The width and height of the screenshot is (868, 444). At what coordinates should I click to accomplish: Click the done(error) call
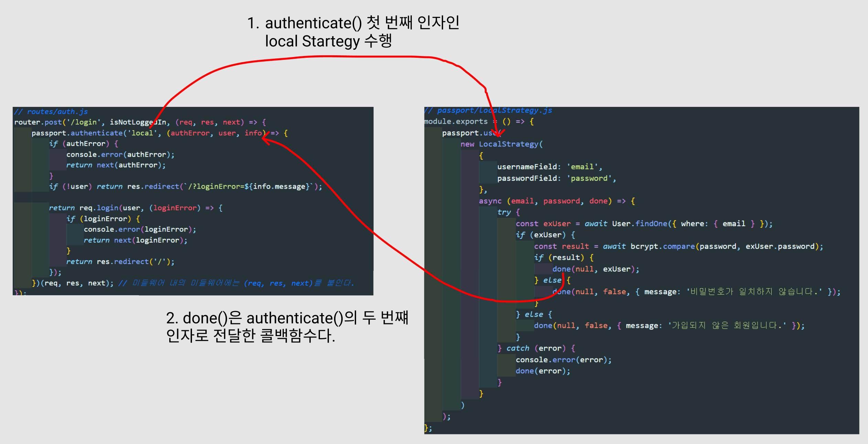[x=542, y=371]
